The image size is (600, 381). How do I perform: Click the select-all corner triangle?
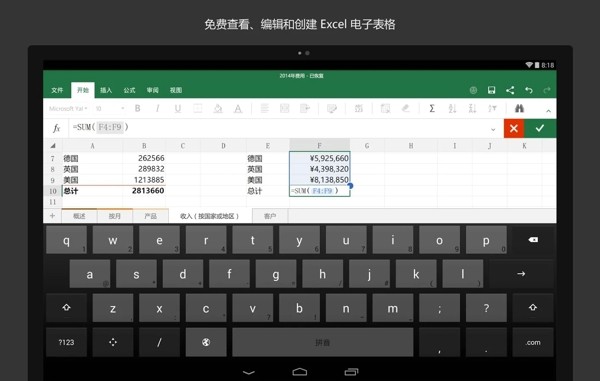[x=53, y=146]
